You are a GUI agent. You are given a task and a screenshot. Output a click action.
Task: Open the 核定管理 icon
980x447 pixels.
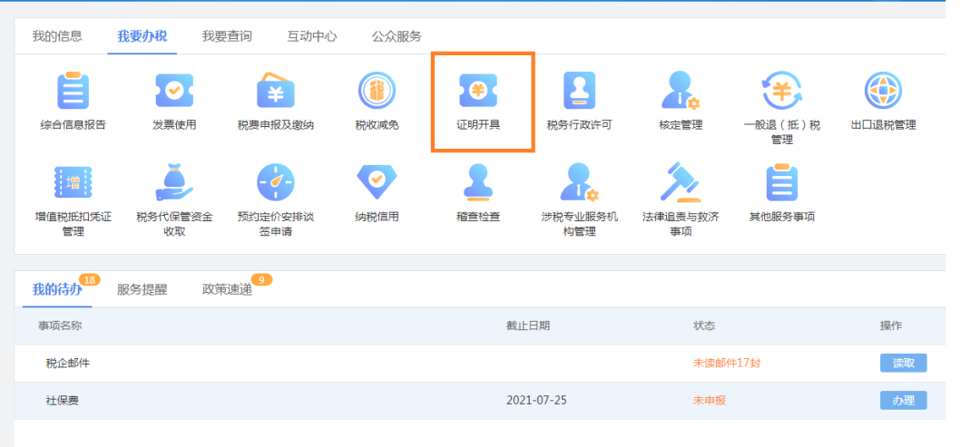[x=681, y=92]
